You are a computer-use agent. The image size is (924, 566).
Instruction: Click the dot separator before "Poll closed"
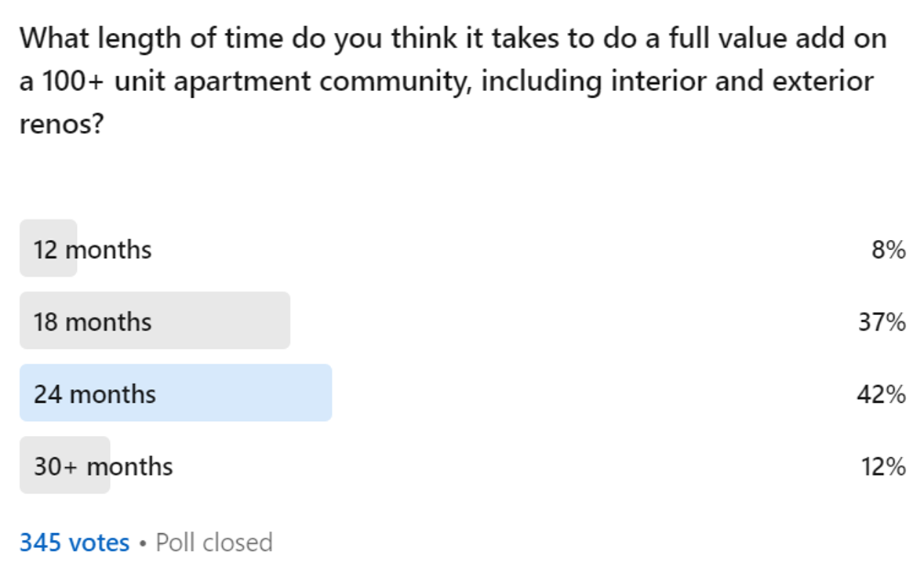pyautogui.click(x=143, y=543)
